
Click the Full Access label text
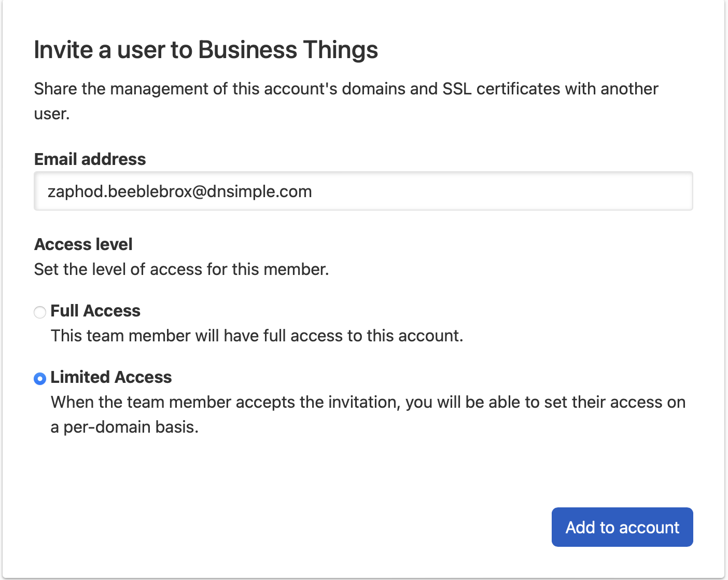95,310
